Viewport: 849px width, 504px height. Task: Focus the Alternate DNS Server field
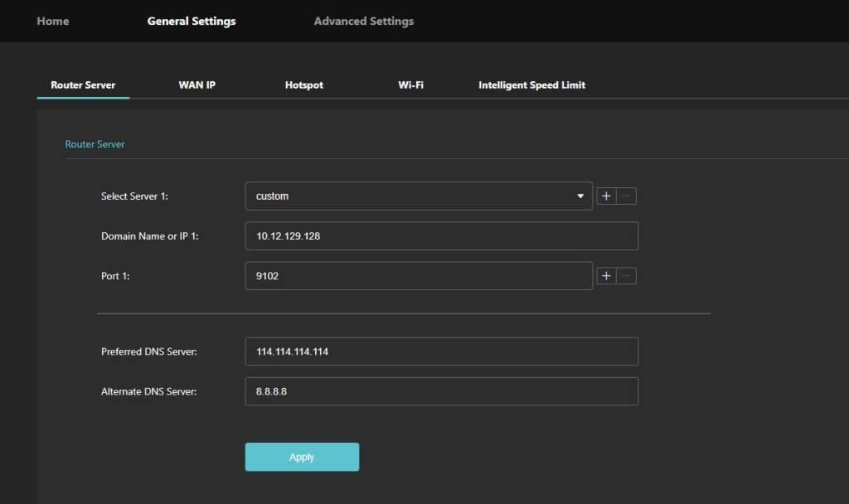(442, 391)
